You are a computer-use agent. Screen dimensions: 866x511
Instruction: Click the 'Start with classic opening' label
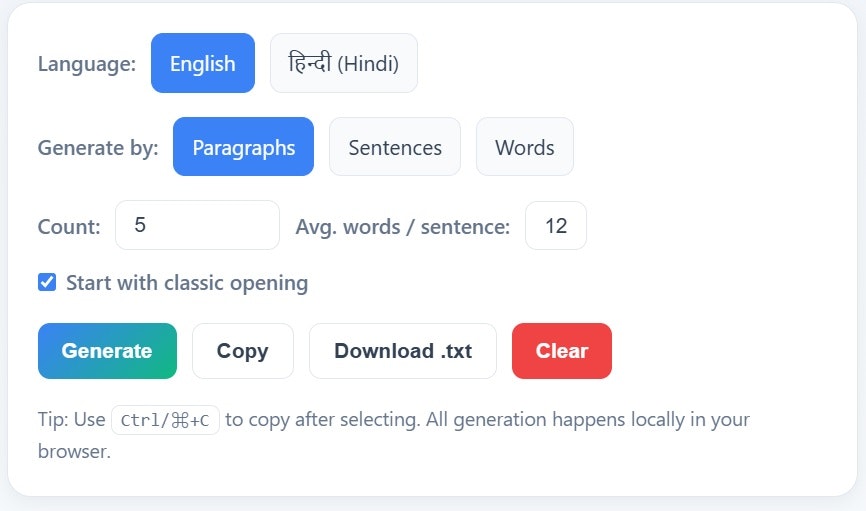tap(187, 283)
